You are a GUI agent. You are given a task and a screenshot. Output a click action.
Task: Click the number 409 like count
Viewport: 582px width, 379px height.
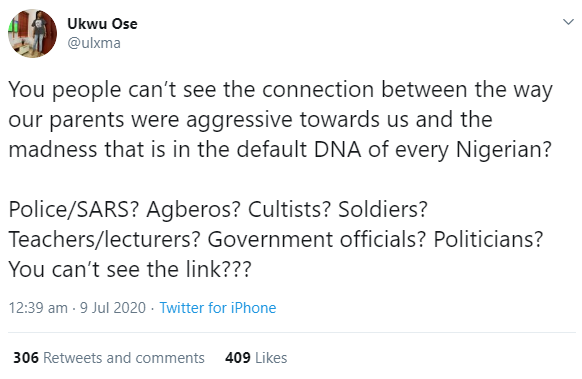[238, 358]
